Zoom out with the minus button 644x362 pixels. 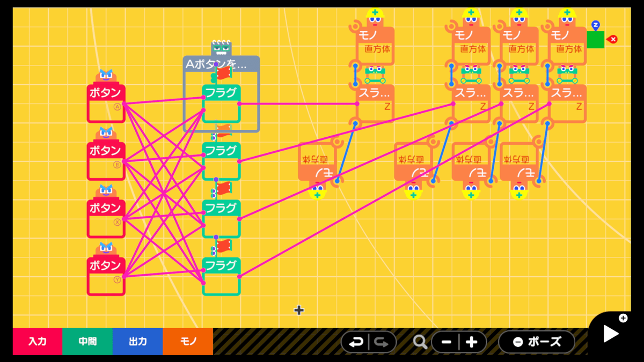[447, 342]
